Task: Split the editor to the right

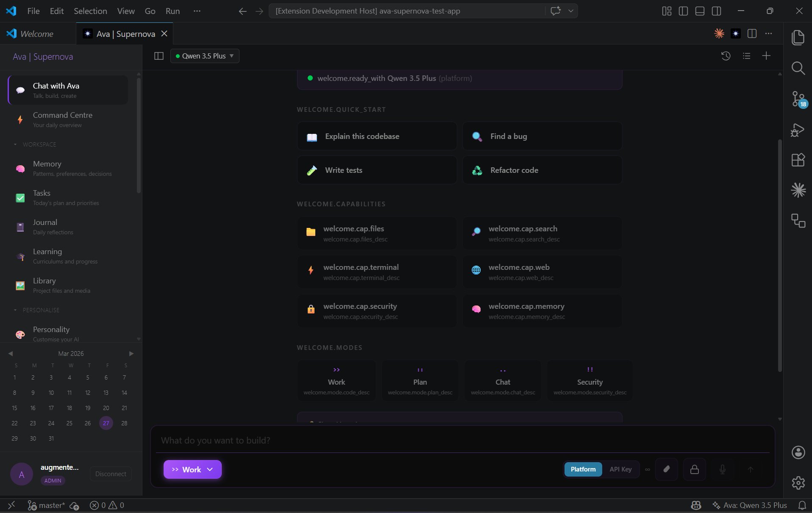Action: (752, 33)
